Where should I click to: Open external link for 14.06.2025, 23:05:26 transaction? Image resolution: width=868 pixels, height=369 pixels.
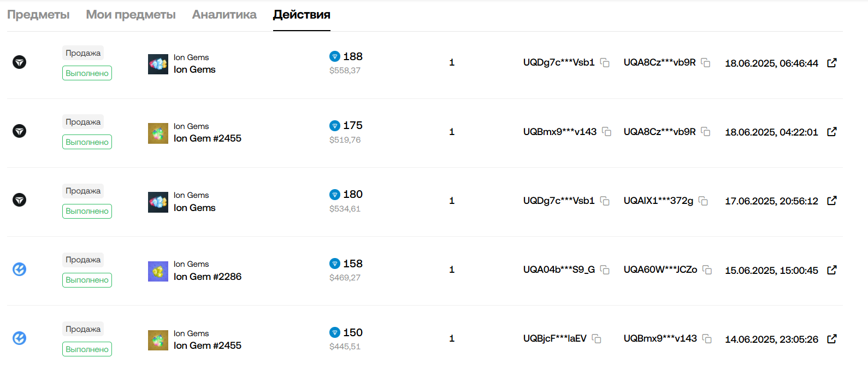coord(831,339)
